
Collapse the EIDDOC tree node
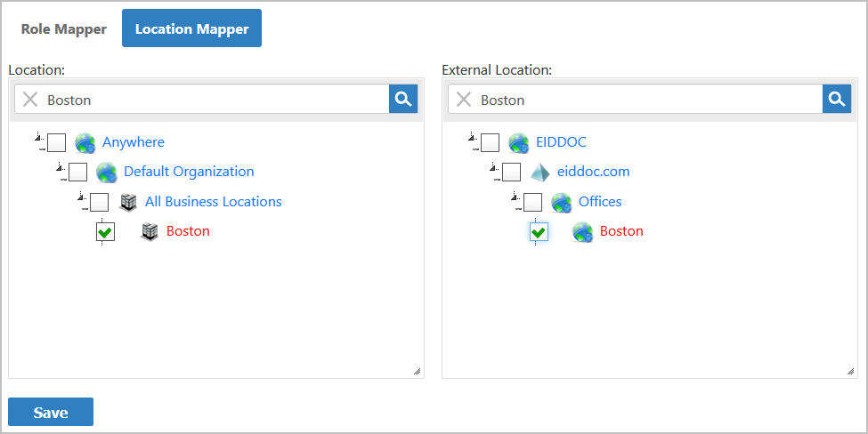click(x=472, y=139)
